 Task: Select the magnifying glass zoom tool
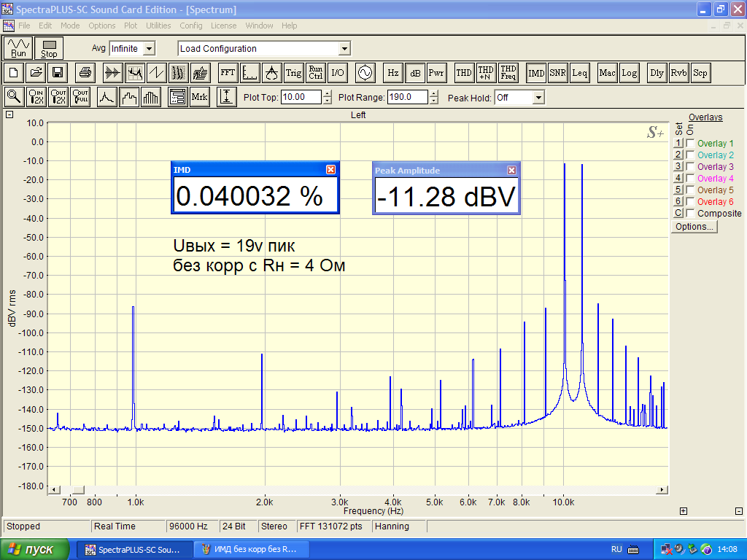14,97
